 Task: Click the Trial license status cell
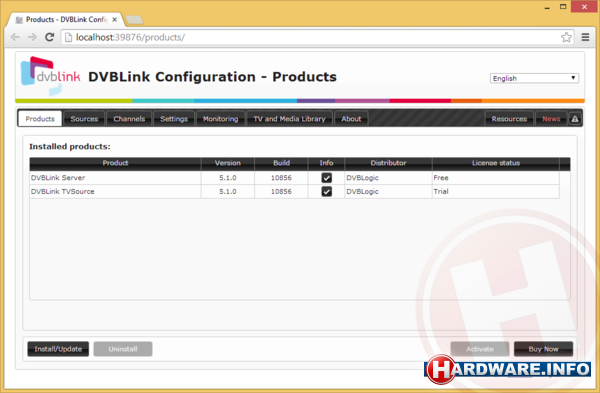(496, 191)
